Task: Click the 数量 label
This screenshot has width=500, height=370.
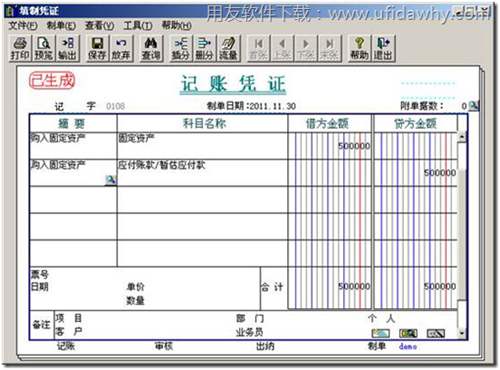Action: pos(135,301)
